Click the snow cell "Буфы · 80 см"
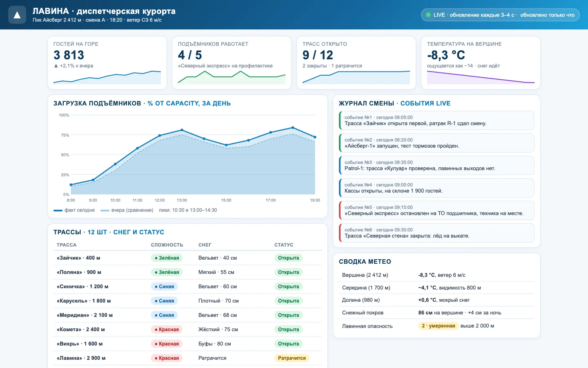Image resolution: width=588 pixels, height=368 pixels. click(215, 344)
